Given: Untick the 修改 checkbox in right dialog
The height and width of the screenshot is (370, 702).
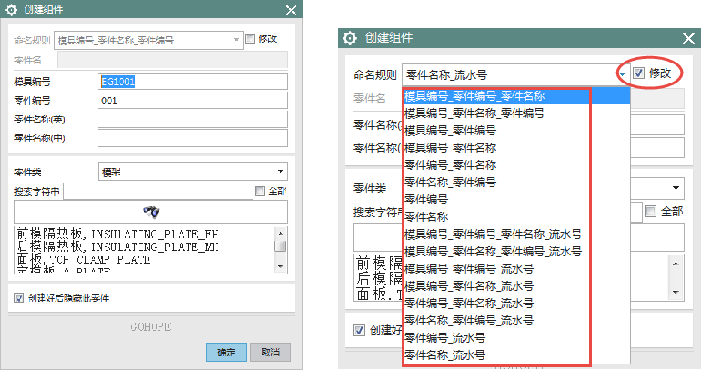Looking at the screenshot, I should tap(639, 73).
